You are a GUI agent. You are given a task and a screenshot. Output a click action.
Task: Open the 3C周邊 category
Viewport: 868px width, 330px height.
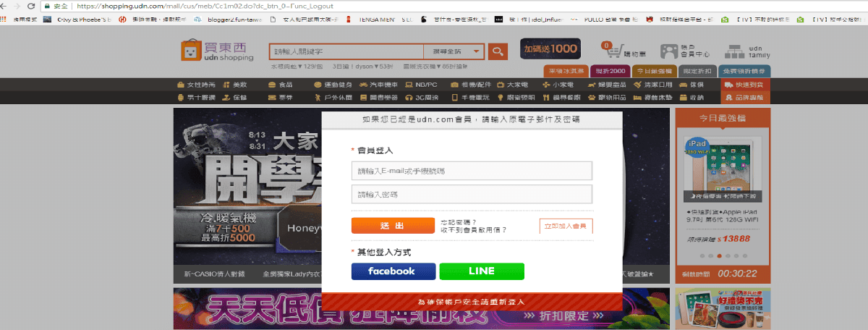click(x=420, y=97)
